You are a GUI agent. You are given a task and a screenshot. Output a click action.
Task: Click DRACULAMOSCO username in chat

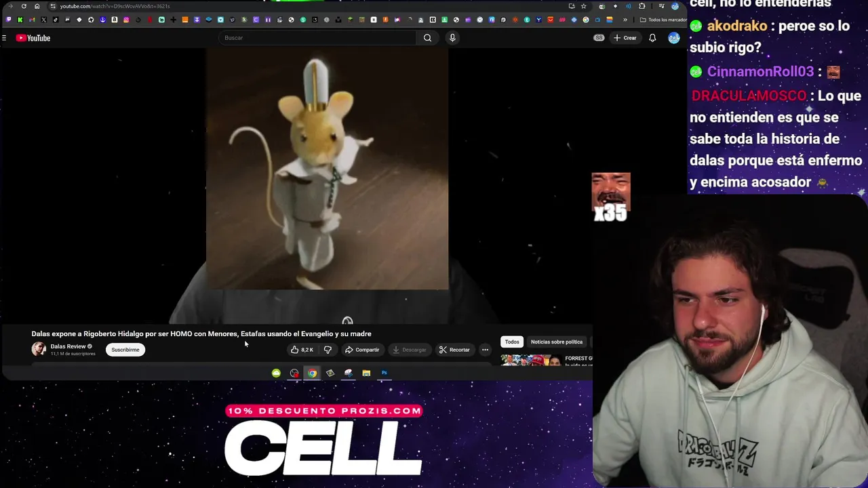(x=749, y=96)
